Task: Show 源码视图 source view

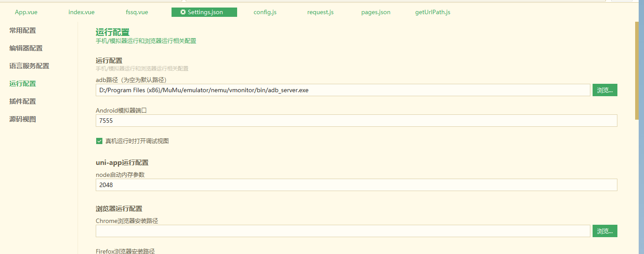Action: point(23,119)
